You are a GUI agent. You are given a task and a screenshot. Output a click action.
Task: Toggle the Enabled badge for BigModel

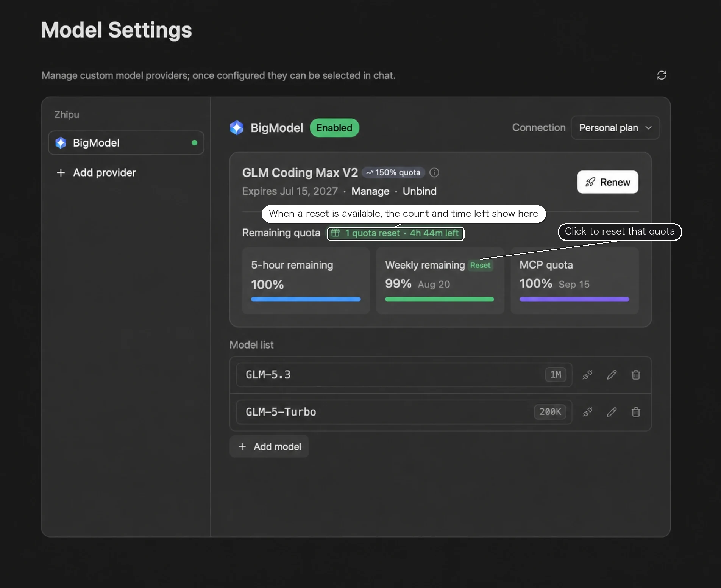pyautogui.click(x=334, y=128)
